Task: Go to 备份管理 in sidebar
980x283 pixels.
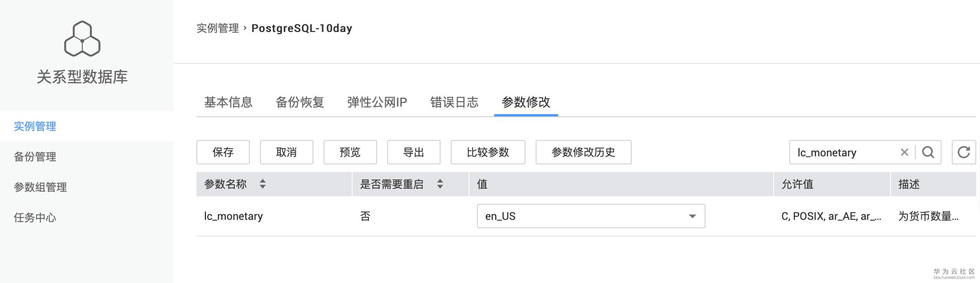Action: pos(35,157)
